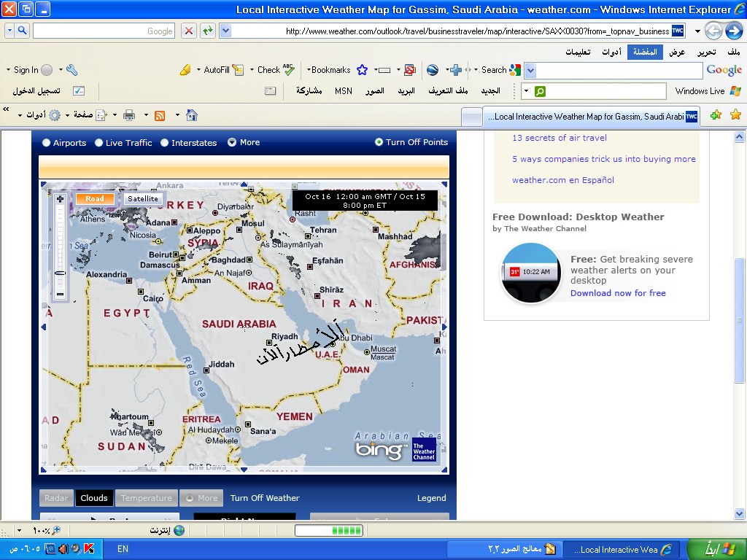The width and height of the screenshot is (747, 560).
Task: Click Turn Off Weather
Action: coord(265,498)
